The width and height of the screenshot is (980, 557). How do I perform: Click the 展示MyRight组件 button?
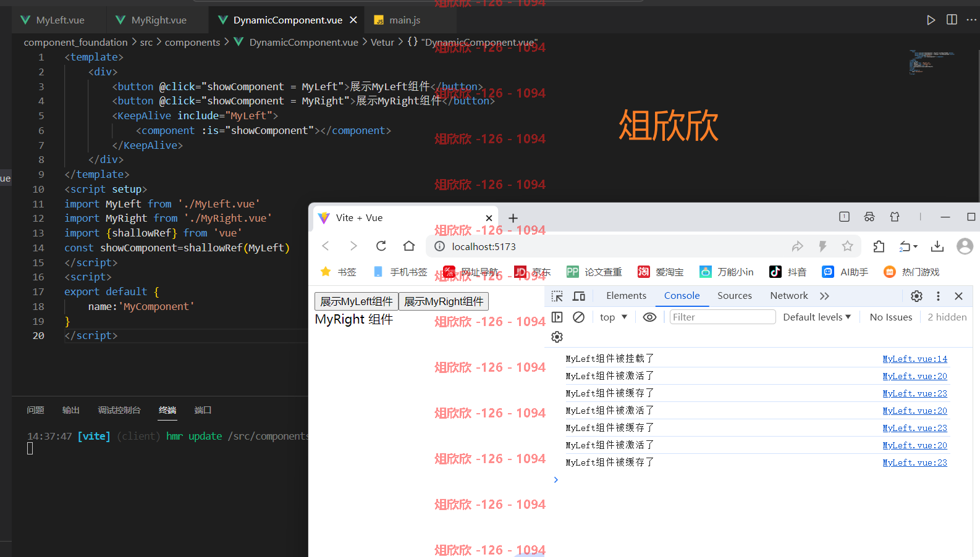click(444, 301)
